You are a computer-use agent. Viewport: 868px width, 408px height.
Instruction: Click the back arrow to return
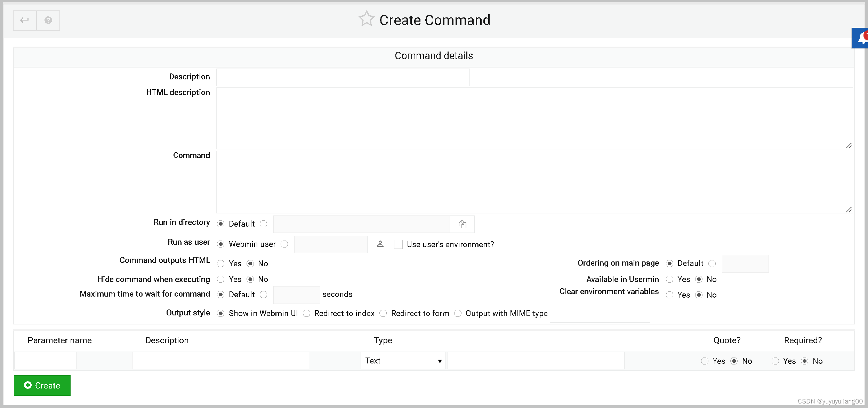coord(24,20)
